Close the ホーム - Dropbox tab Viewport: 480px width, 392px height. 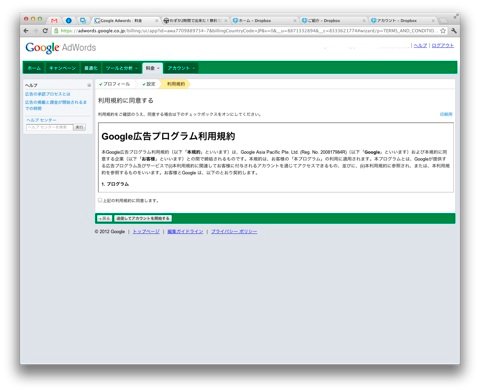(295, 21)
